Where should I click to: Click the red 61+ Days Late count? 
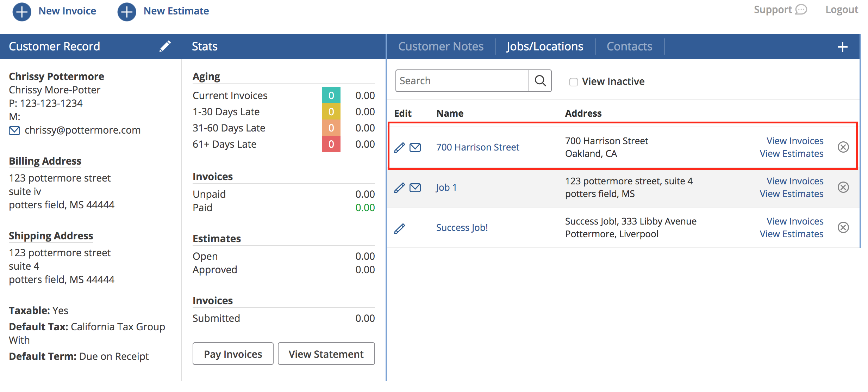331,144
